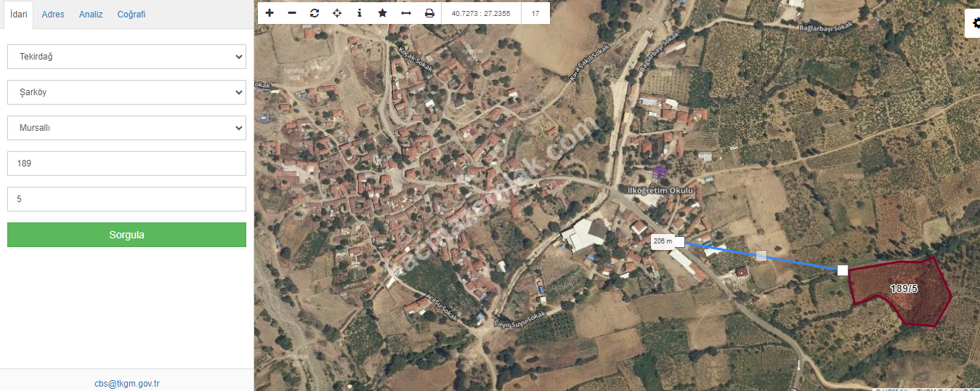Click the star favorites icon
The height and width of the screenshot is (391, 980).
(x=382, y=13)
